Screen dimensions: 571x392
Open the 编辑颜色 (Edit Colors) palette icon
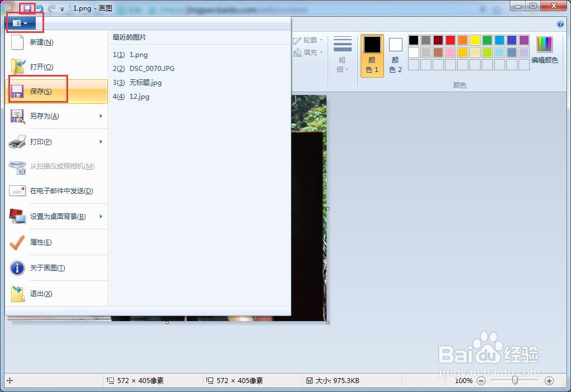pyautogui.click(x=544, y=45)
